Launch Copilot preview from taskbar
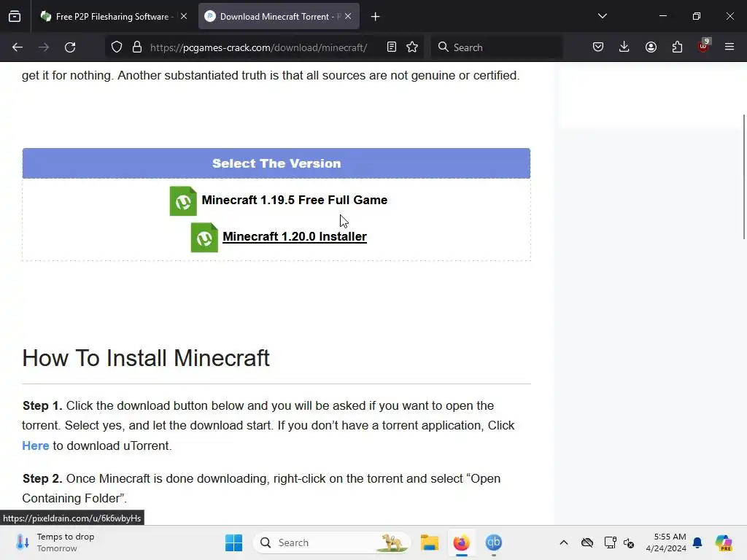 coord(723,542)
